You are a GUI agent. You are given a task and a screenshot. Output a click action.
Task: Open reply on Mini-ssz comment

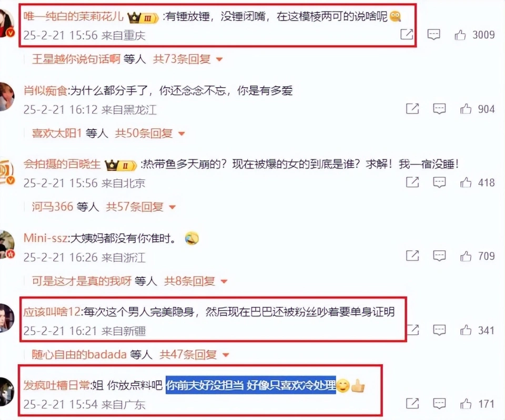439,256
